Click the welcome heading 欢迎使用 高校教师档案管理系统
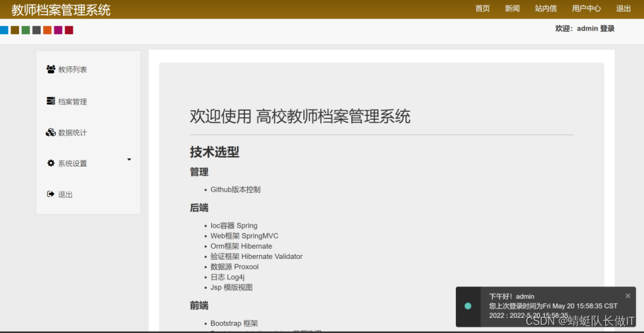 [x=300, y=116]
